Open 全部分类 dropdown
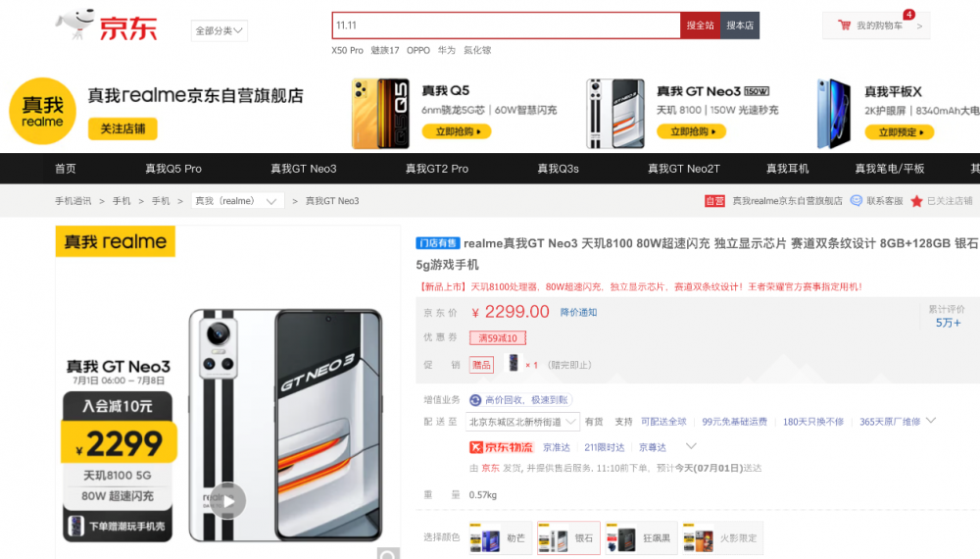 click(x=219, y=30)
